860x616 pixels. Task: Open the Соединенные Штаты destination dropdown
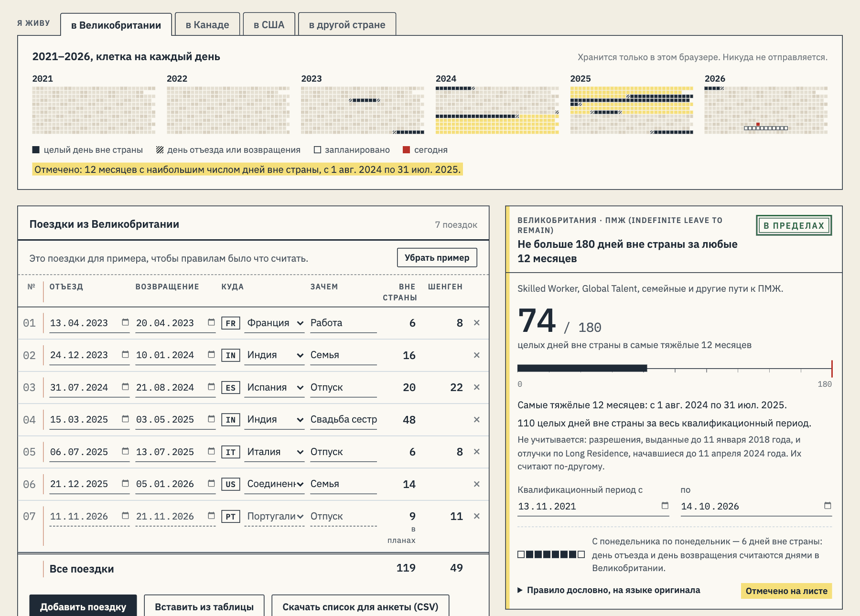click(274, 484)
